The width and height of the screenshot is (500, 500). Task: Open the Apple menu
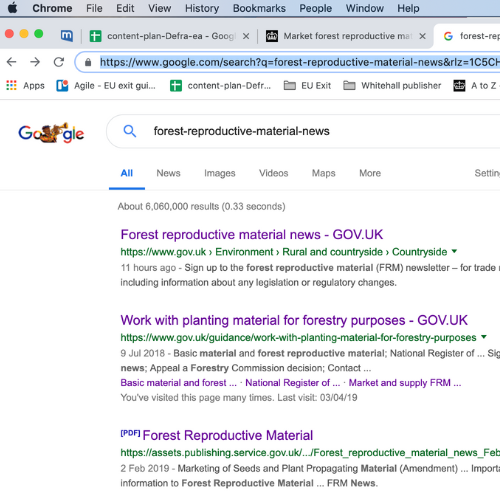pyautogui.click(x=12, y=8)
